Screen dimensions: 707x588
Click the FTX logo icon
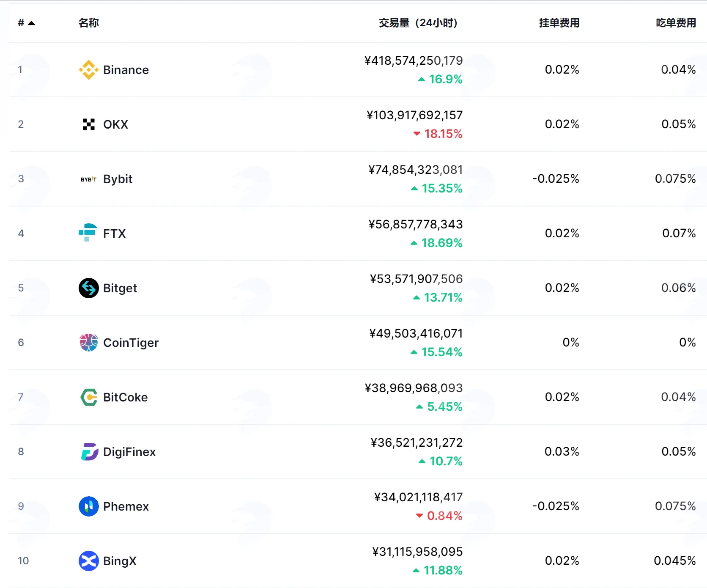click(x=88, y=233)
